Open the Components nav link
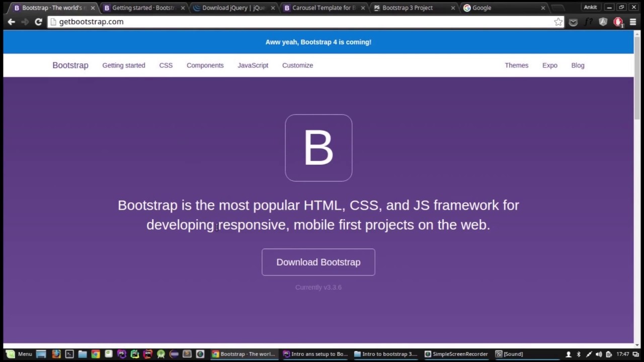Image resolution: width=644 pixels, height=362 pixels. (x=205, y=65)
